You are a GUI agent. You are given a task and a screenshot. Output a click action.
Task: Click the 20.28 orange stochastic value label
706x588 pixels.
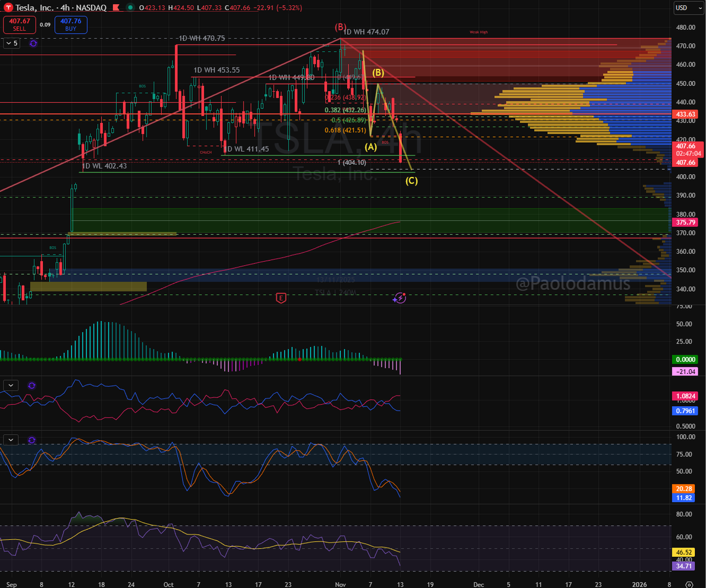(x=684, y=489)
